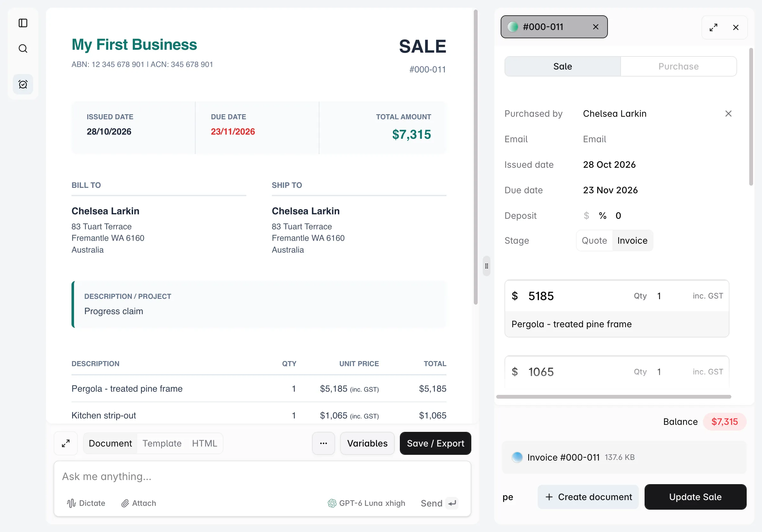Set stage to Invoice

coord(632,240)
